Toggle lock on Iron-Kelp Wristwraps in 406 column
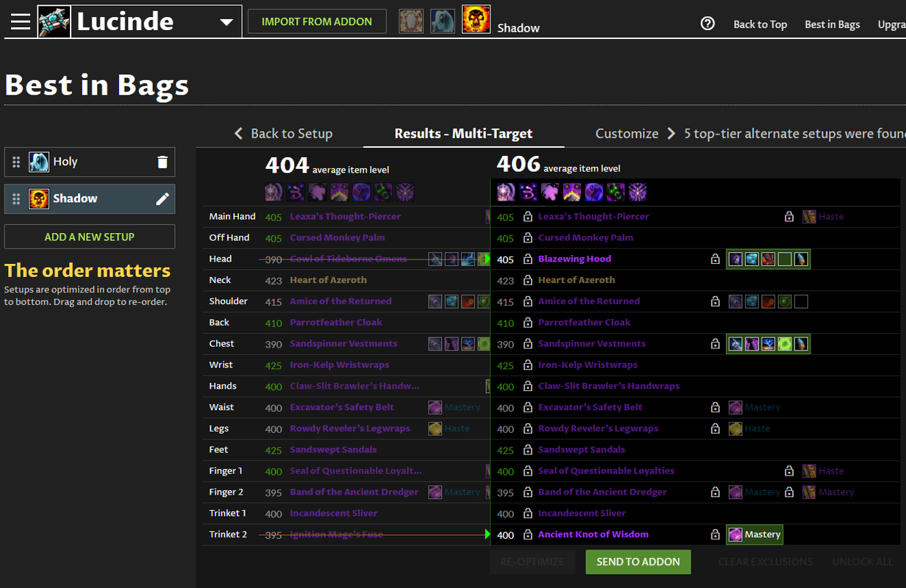The width and height of the screenshot is (906, 588). coord(527,365)
